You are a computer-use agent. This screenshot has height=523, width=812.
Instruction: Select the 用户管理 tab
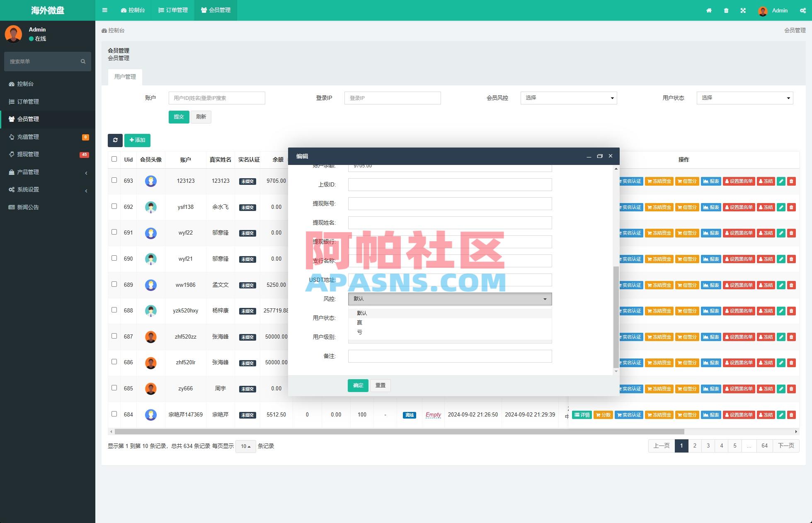click(125, 77)
